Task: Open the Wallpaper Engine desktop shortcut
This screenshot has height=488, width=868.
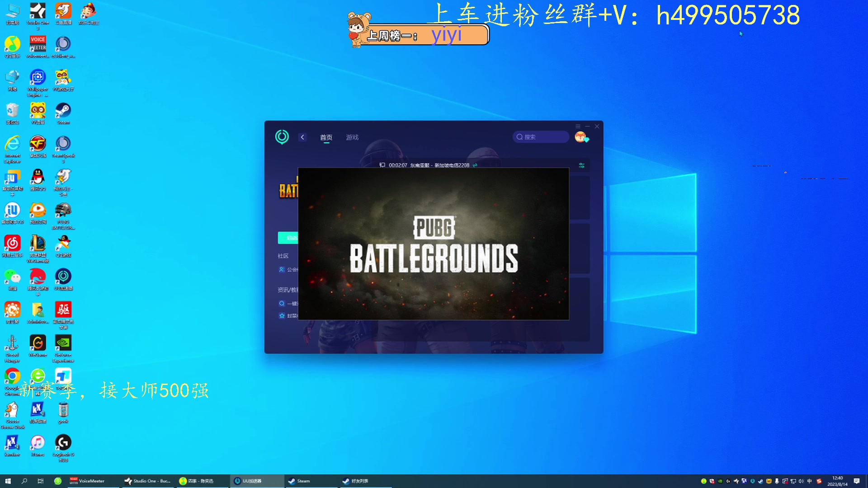Action: tap(38, 83)
